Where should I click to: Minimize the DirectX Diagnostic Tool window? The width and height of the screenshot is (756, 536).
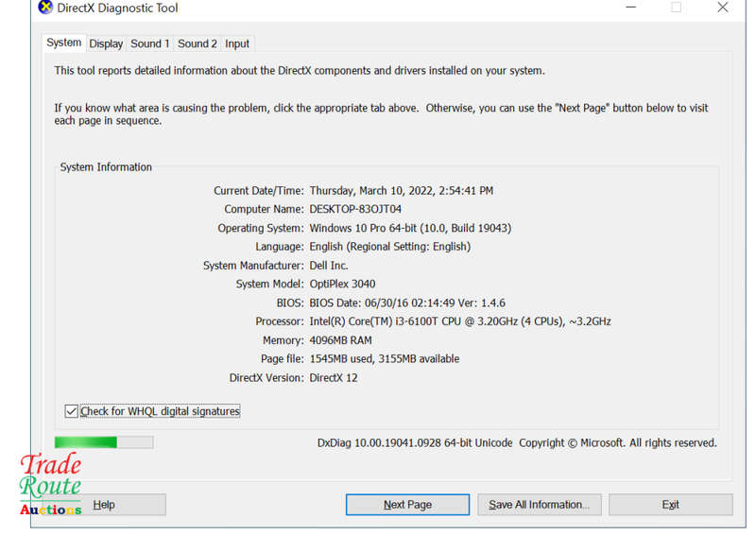[631, 8]
